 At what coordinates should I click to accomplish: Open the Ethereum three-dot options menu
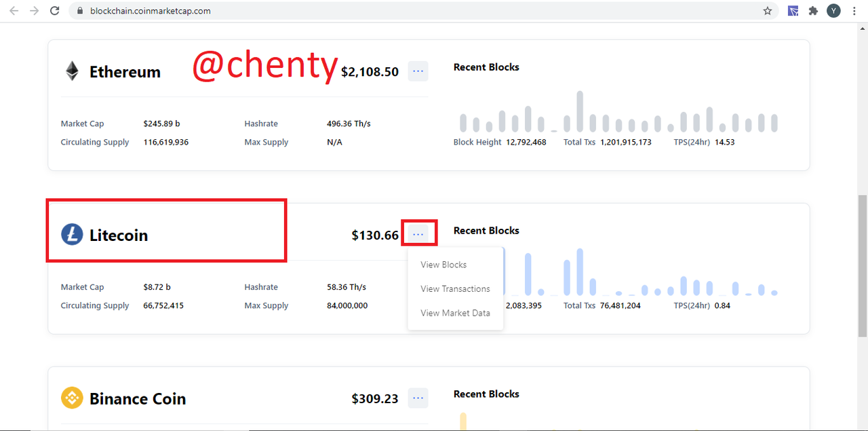(x=418, y=71)
